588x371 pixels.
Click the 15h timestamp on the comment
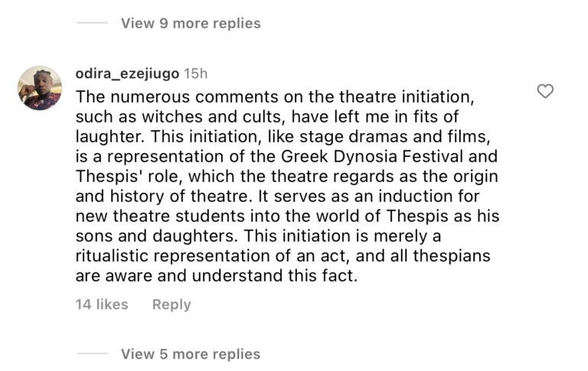[x=196, y=73]
